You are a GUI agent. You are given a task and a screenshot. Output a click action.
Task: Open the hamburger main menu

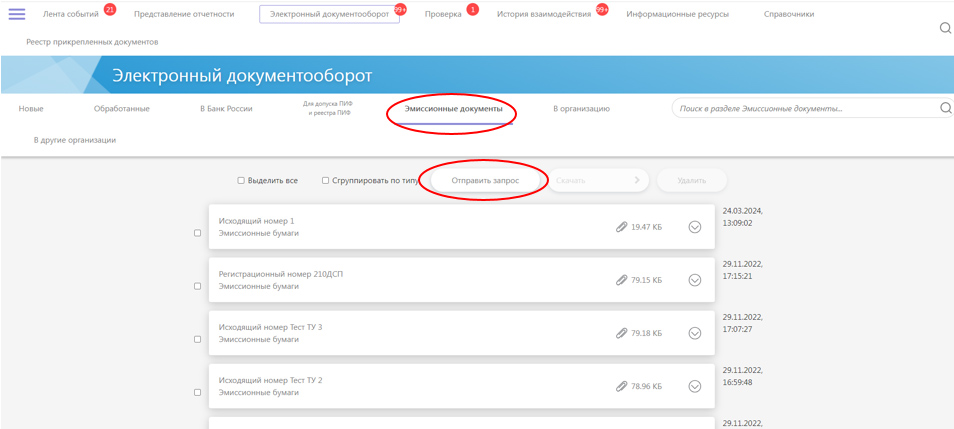pyautogui.click(x=17, y=14)
